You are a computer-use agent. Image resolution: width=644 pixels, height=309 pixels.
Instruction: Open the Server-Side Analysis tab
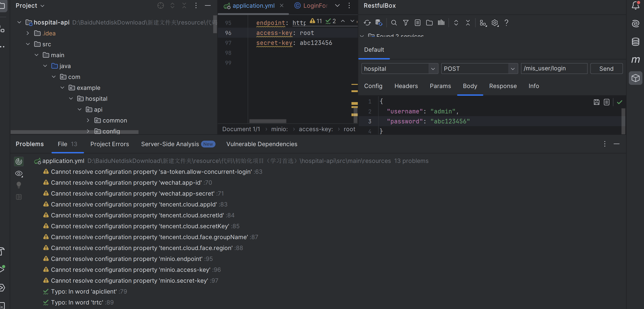pos(178,144)
